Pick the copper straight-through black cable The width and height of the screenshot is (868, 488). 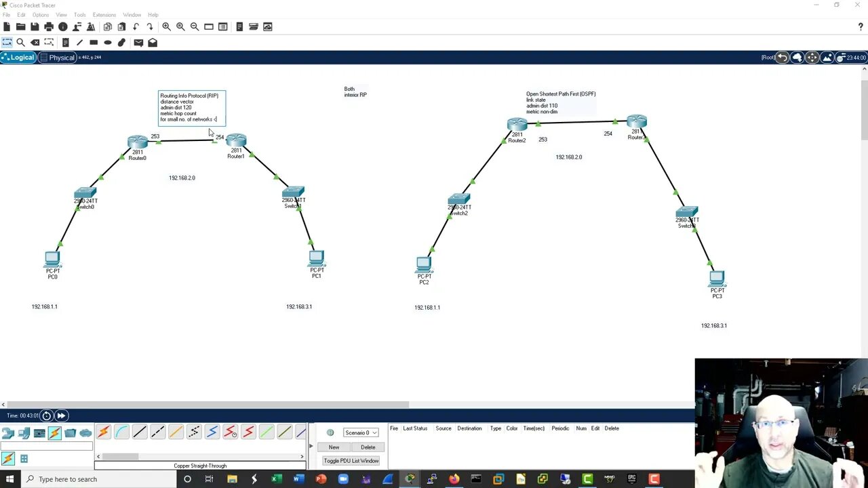pyautogui.click(x=140, y=432)
